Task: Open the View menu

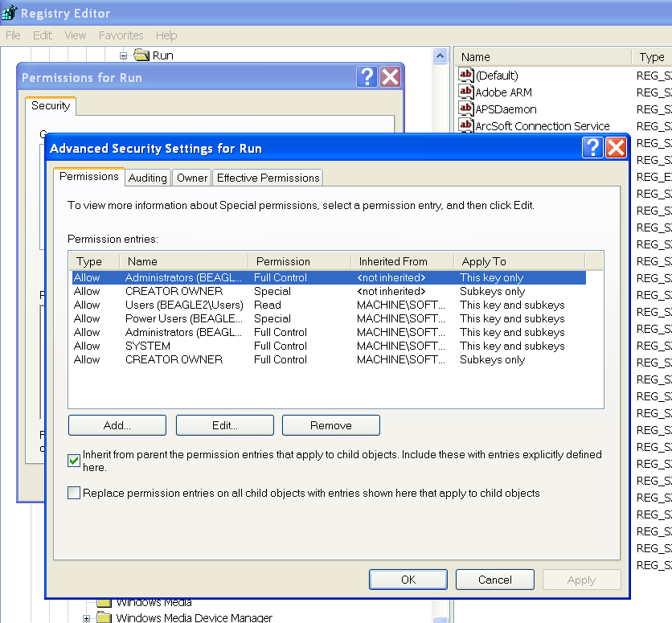Action: 76,35
